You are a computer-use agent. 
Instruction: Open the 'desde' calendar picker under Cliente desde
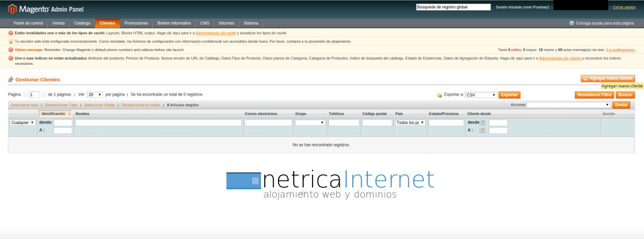[482, 123]
